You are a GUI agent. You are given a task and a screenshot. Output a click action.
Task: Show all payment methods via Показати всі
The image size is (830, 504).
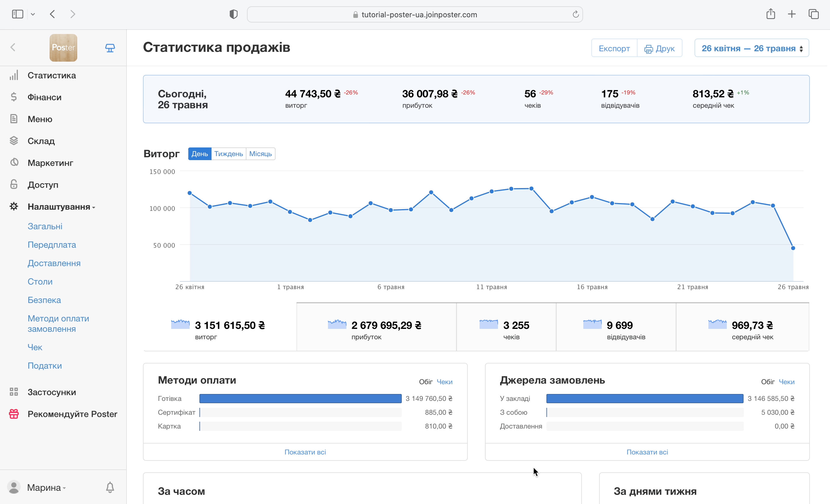coord(305,452)
